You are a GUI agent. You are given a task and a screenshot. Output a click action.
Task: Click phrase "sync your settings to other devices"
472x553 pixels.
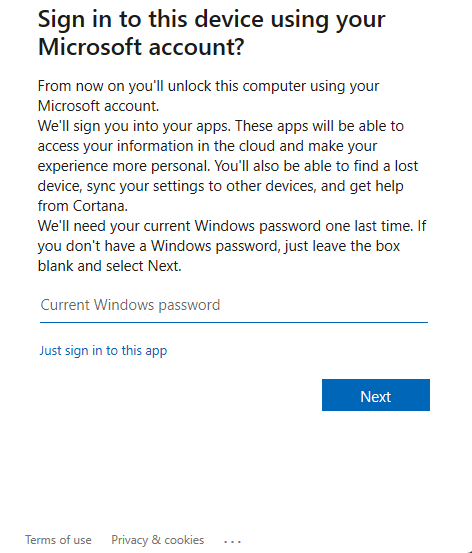[201, 186]
